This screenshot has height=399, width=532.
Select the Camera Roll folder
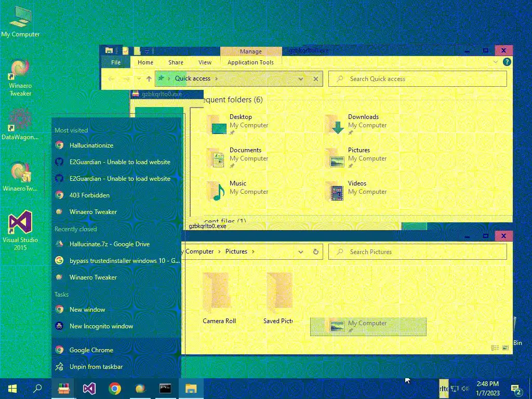pos(219,299)
